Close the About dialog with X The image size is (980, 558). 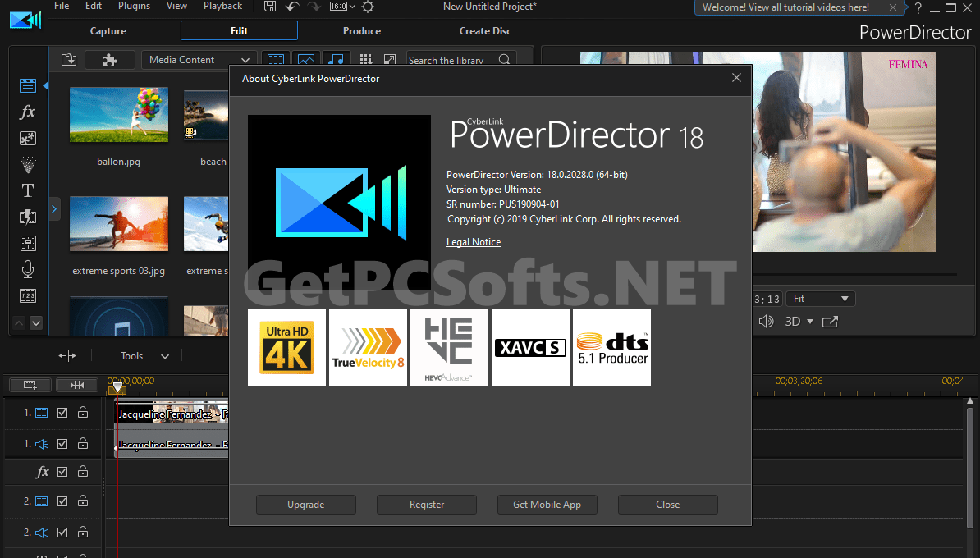pyautogui.click(x=736, y=77)
